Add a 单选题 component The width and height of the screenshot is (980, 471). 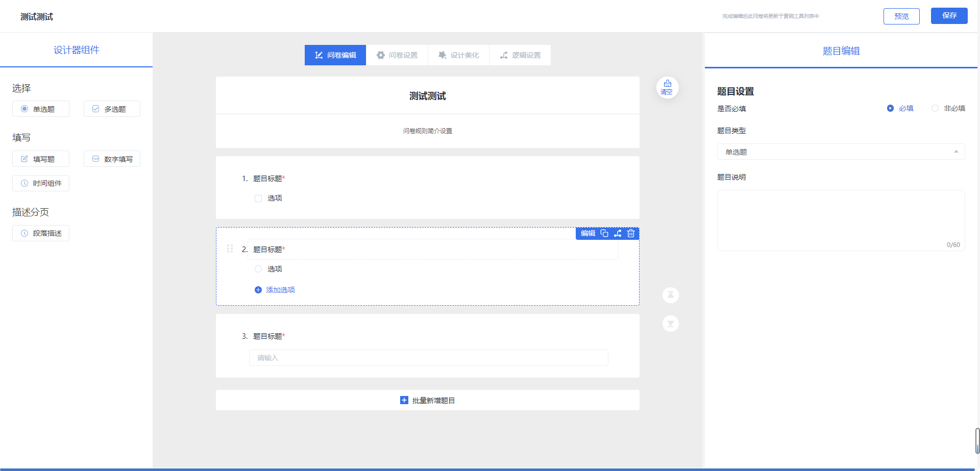pyautogui.click(x=41, y=109)
